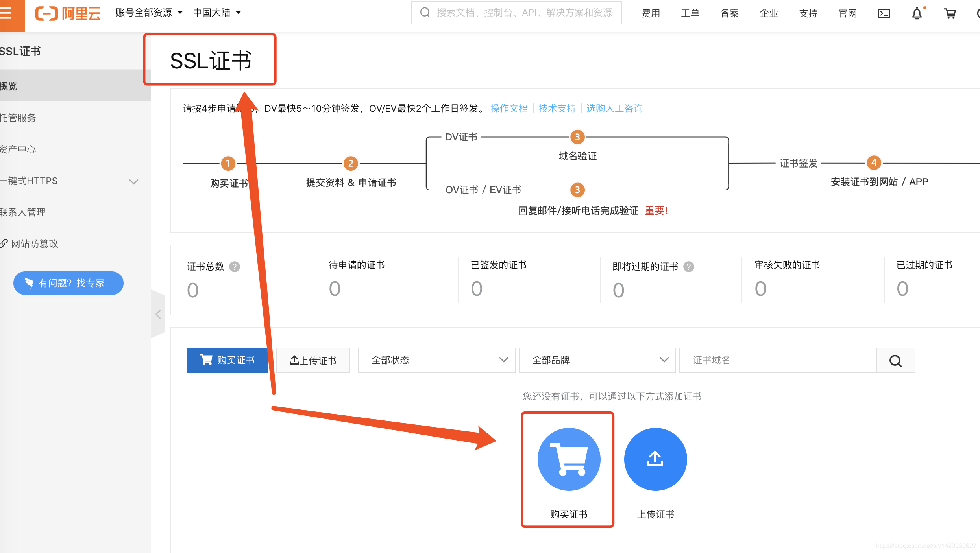Viewport: 980px width, 553px height.
Task: Open the 官网 top menu
Action: (x=848, y=13)
